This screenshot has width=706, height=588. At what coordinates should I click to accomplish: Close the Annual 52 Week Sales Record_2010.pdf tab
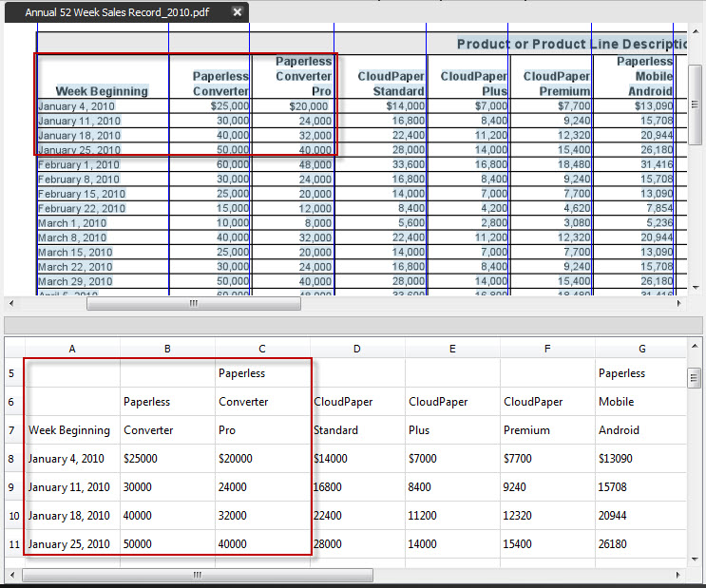(x=238, y=12)
